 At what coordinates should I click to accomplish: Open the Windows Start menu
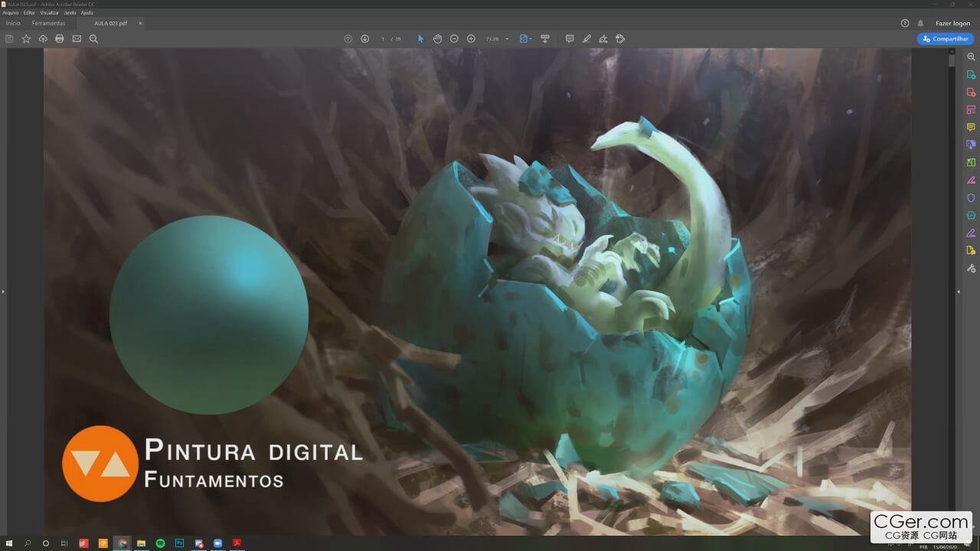coord(9,543)
